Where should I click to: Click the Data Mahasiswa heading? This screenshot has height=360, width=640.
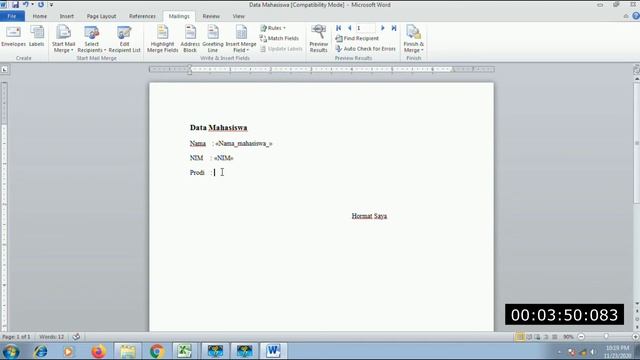coord(218,128)
